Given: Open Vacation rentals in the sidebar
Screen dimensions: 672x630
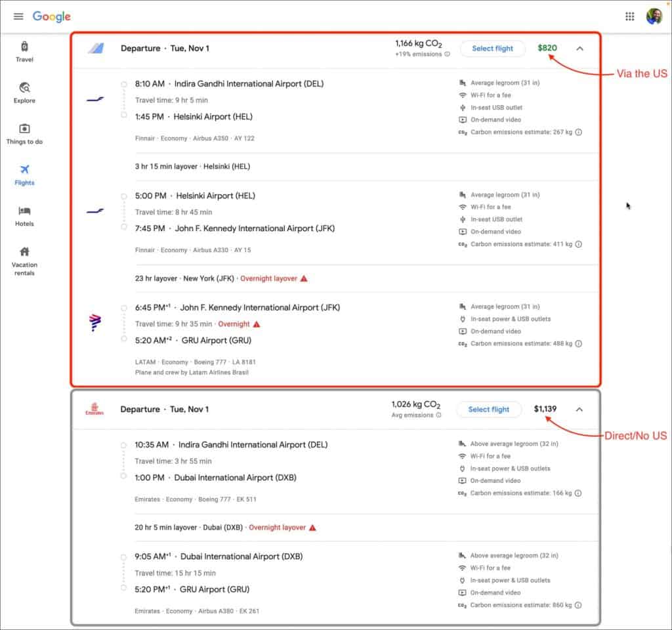Looking at the screenshot, I should pyautogui.click(x=24, y=261).
